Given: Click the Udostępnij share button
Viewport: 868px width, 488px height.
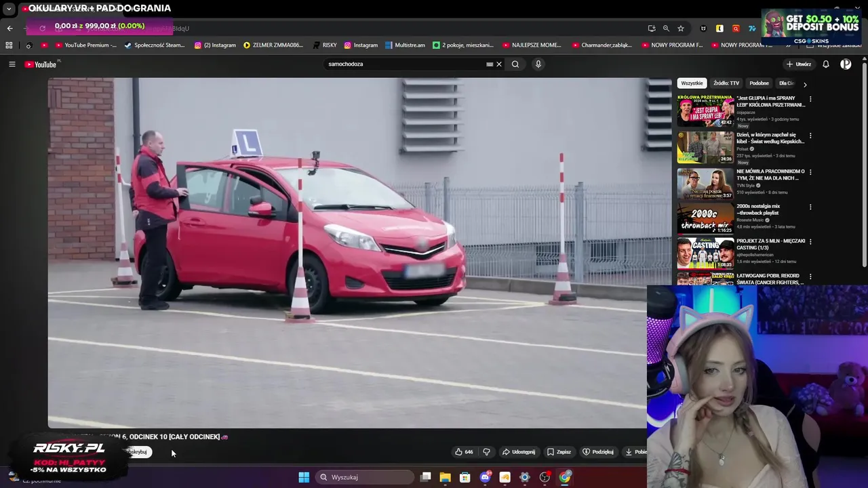Looking at the screenshot, I should (519, 452).
